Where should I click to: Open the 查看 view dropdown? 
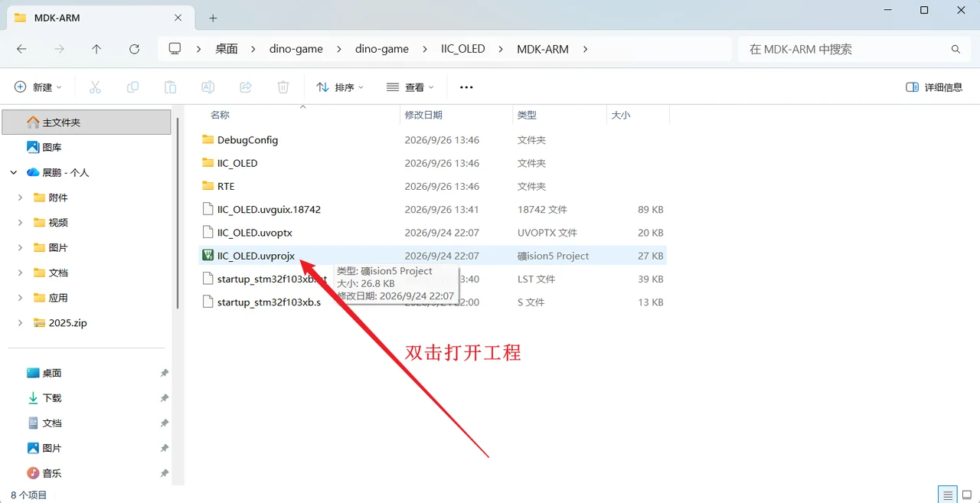[x=410, y=87]
